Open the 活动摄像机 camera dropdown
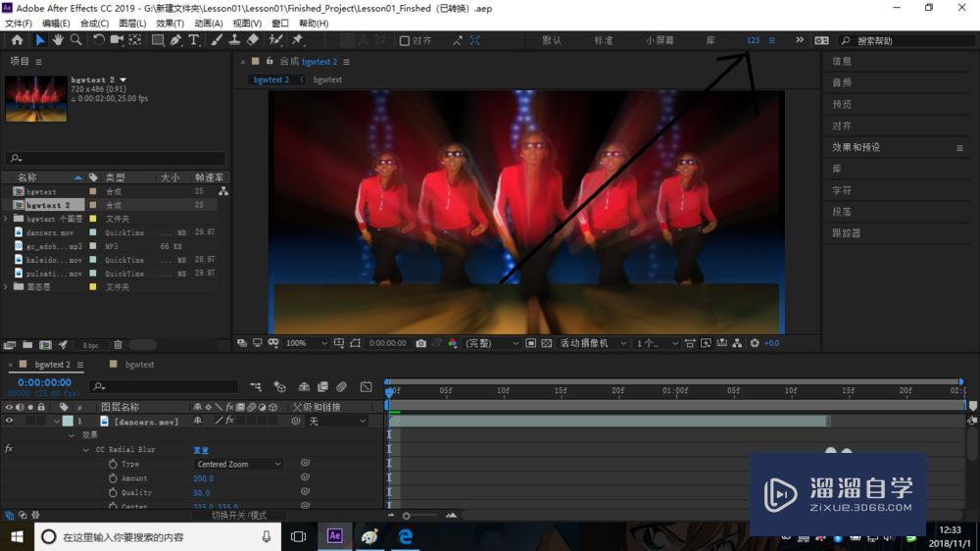This screenshot has width=980, height=551. click(x=593, y=343)
